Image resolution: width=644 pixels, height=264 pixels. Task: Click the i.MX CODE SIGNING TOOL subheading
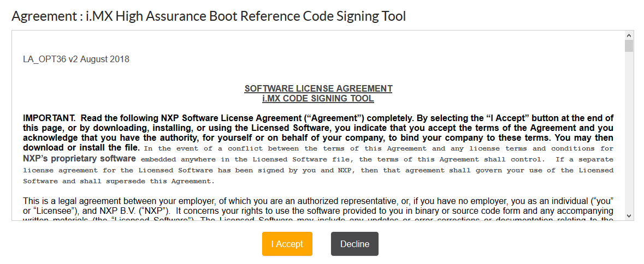point(318,98)
